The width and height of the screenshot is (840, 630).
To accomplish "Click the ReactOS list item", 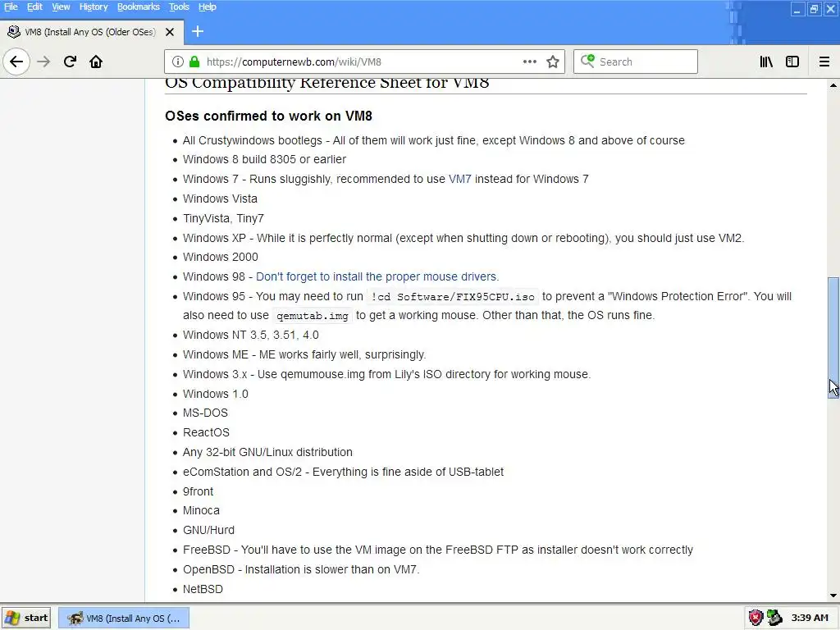I will click(206, 432).
